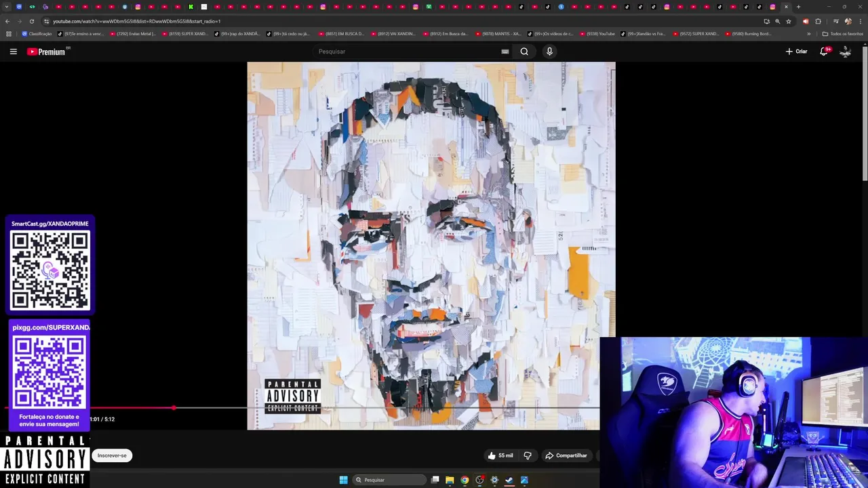Click the Criar create button
The image size is (868, 488).
(x=797, y=52)
